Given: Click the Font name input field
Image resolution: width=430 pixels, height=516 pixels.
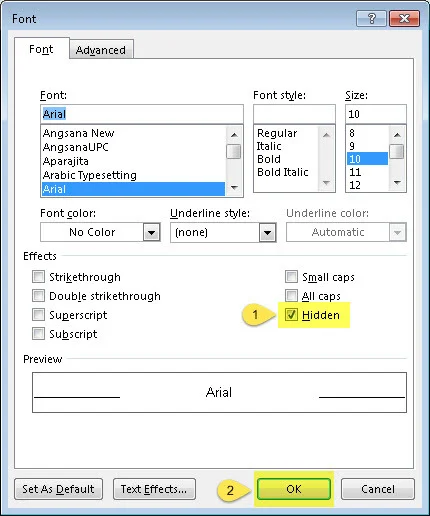Looking at the screenshot, I should coord(142,114).
